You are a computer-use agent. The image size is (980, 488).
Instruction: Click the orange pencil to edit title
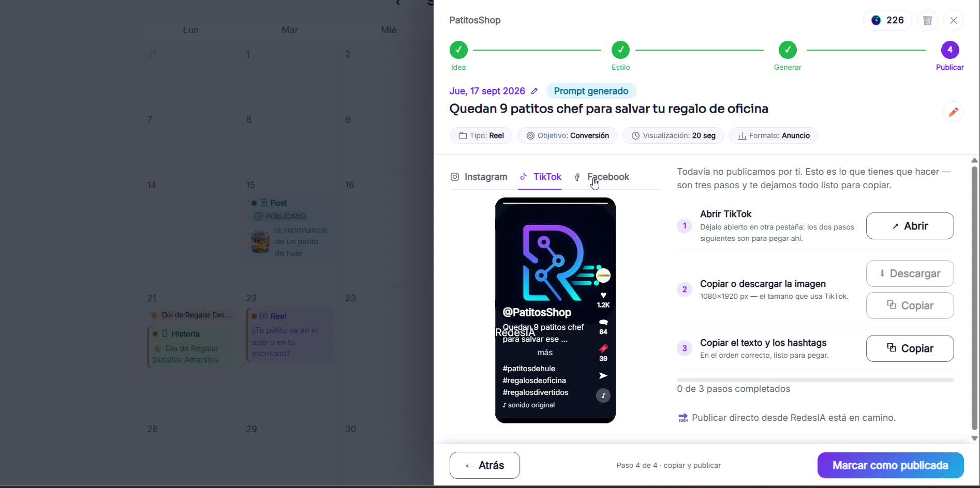954,112
